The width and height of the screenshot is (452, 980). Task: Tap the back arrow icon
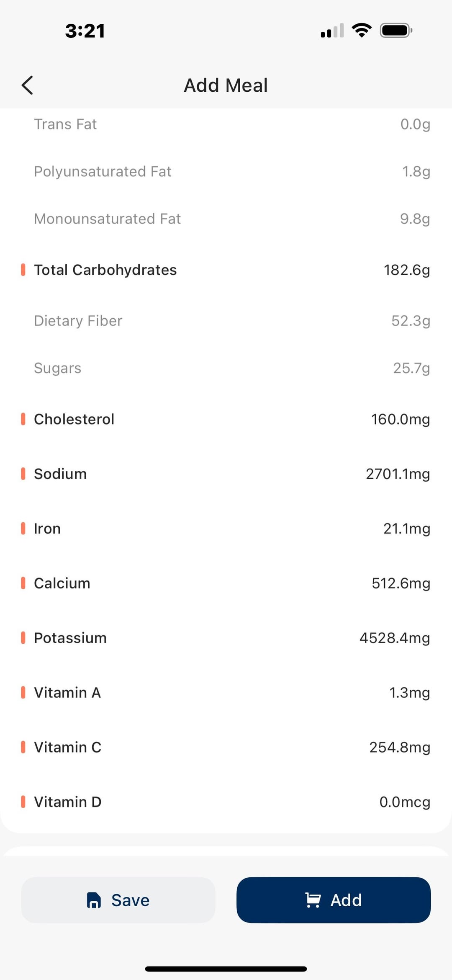27,85
